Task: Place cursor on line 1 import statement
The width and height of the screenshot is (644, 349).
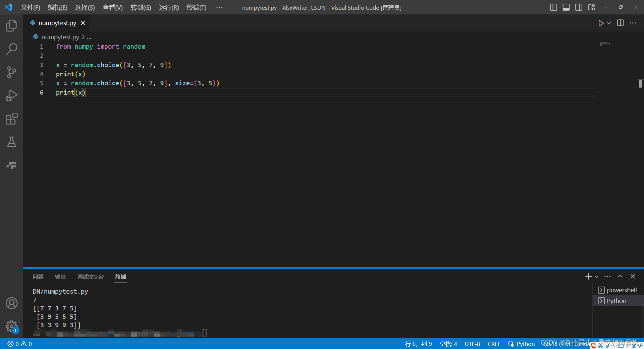Action: (101, 47)
